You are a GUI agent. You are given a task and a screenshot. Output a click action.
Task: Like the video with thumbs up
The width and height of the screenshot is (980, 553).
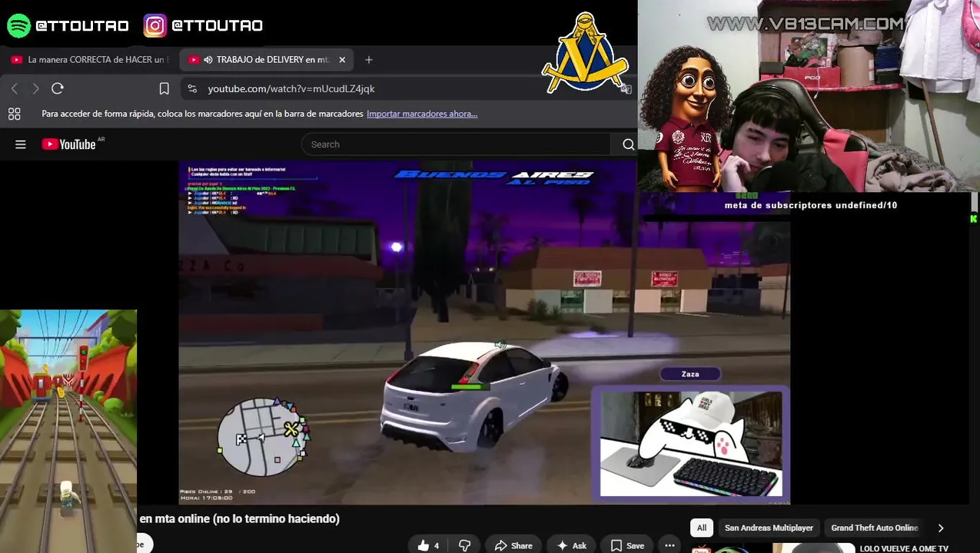click(x=428, y=545)
